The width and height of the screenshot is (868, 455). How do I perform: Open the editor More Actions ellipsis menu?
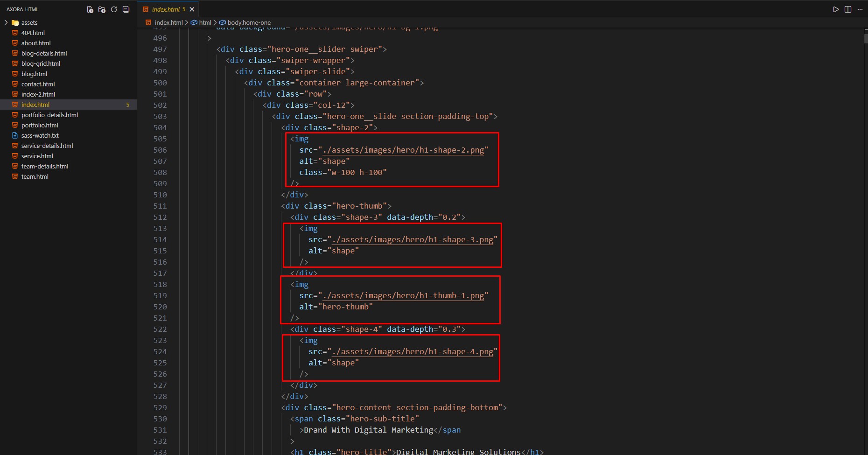(860, 9)
